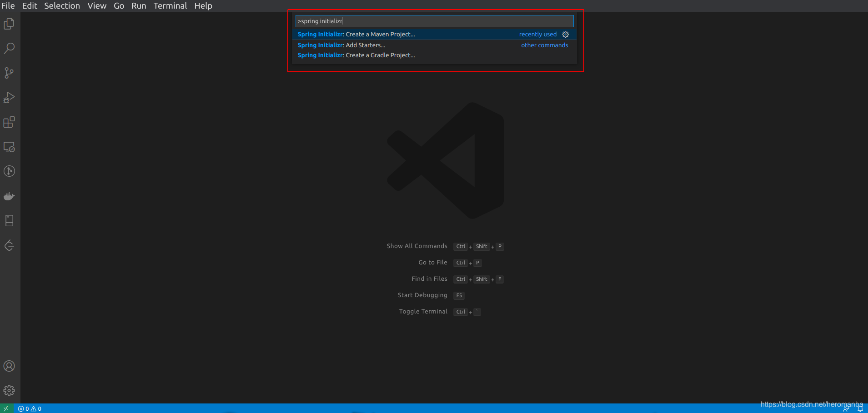Open the Extensions view icon
The image size is (868, 413).
tap(9, 122)
